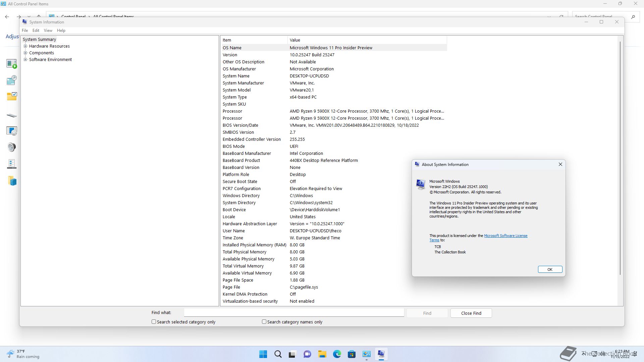Screen dimensions: 644x362
Task: Open the taskbar clock showing 6:23 PM
Action: (x=621, y=354)
